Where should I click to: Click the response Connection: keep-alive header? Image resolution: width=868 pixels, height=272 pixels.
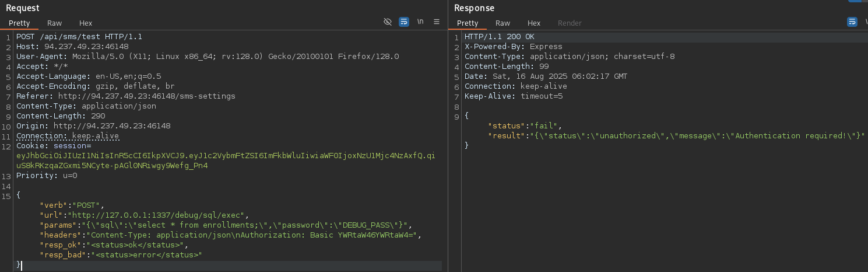516,86
